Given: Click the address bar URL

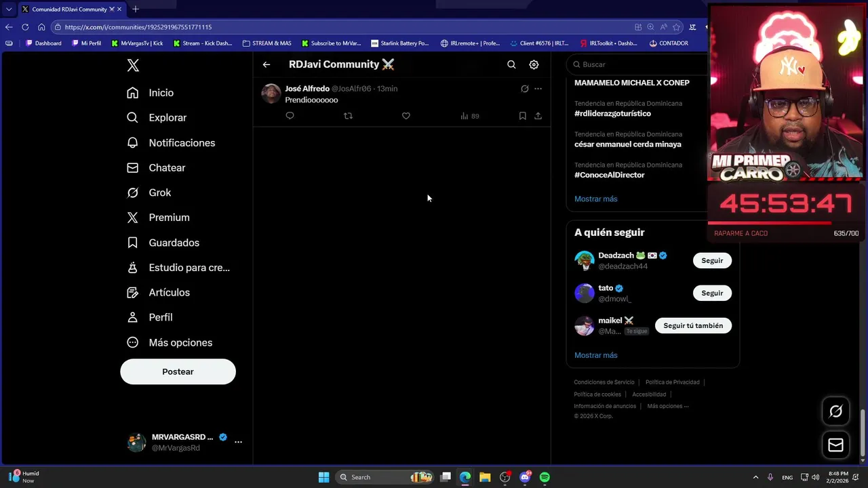Looking at the screenshot, I should [x=138, y=27].
